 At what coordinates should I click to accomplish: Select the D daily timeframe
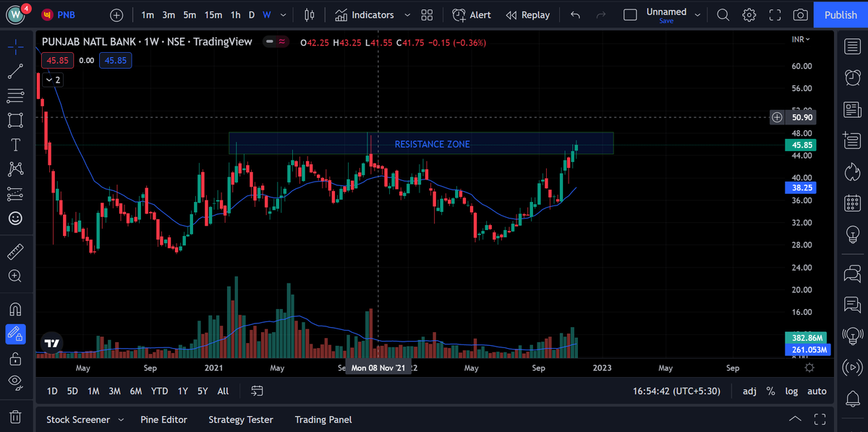point(252,15)
